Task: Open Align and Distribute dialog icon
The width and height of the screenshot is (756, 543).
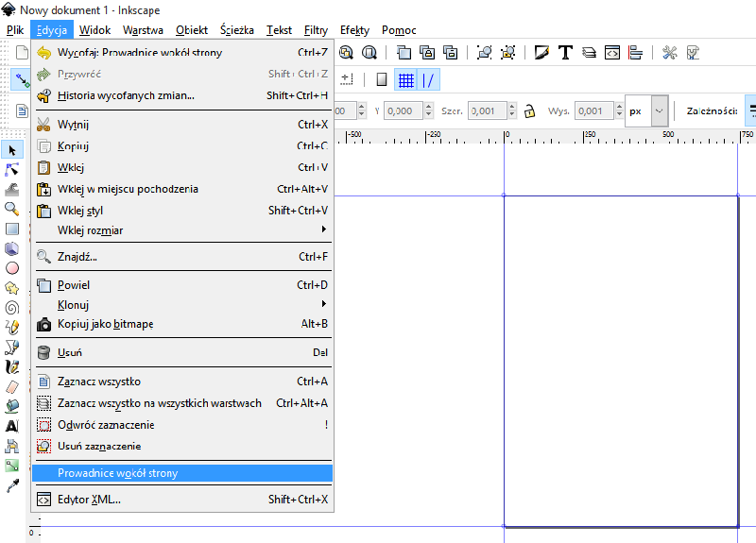Action: pyautogui.click(x=635, y=52)
